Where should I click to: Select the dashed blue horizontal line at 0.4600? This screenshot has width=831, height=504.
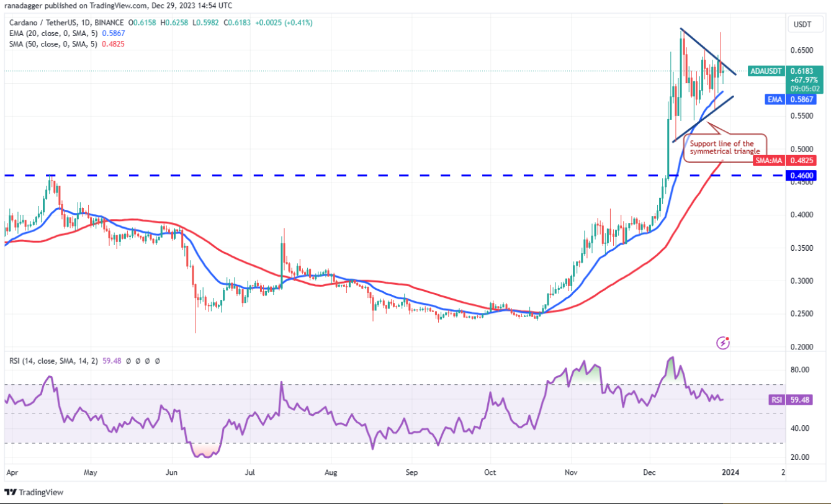[x=393, y=176]
